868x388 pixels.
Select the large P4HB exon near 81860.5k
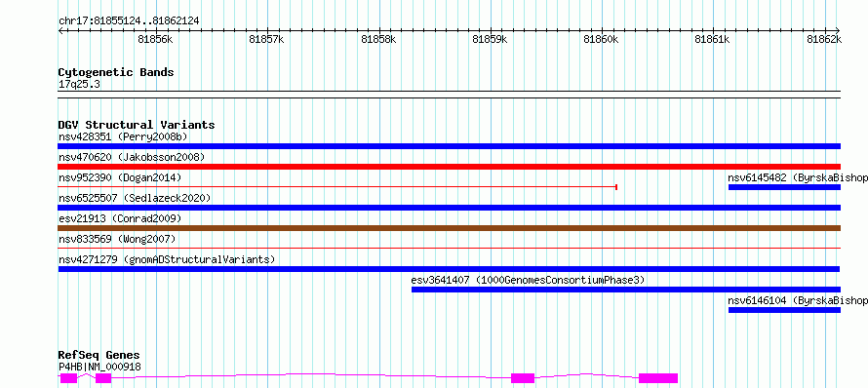(x=658, y=378)
